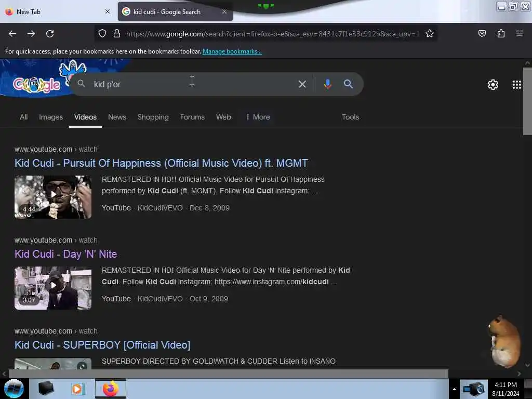Open the Windows Start menu

pos(14,389)
